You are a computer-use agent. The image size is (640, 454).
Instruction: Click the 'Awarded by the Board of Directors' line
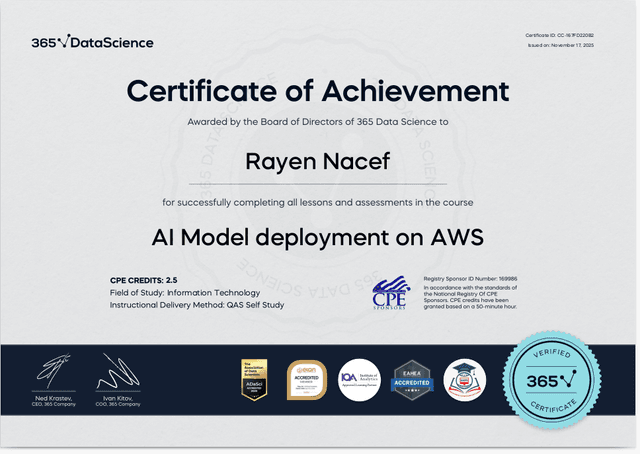pyautogui.click(x=318, y=122)
